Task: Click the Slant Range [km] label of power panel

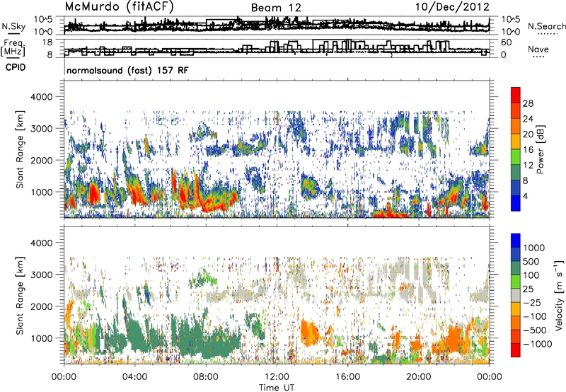Action: point(20,149)
